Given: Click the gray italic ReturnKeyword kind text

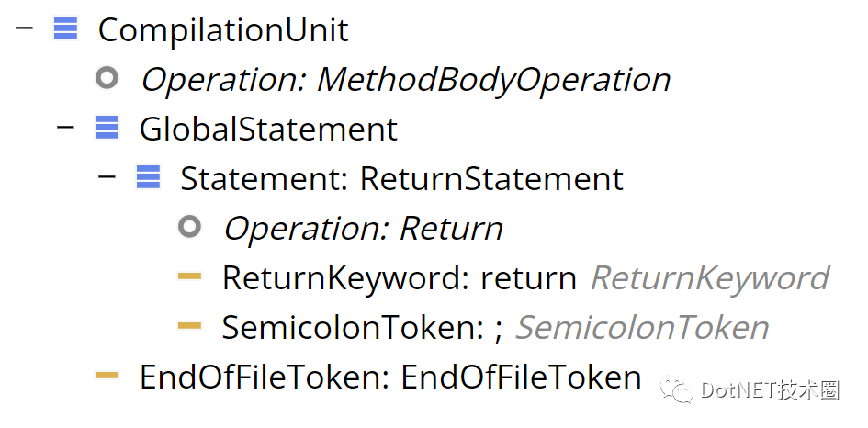Looking at the screenshot, I should click(710, 278).
